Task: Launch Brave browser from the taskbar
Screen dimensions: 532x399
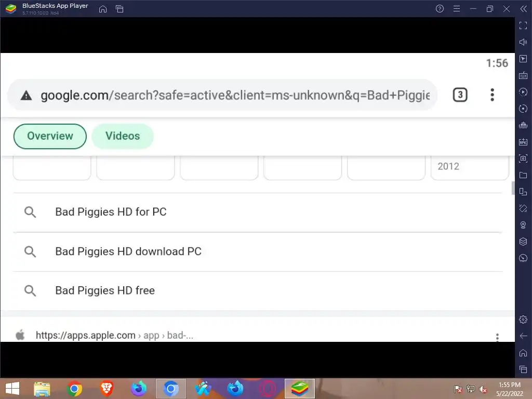Action: click(x=107, y=389)
